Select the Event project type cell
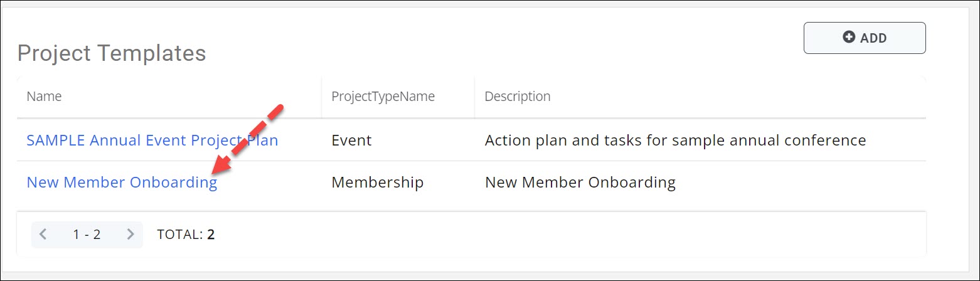 (x=351, y=140)
